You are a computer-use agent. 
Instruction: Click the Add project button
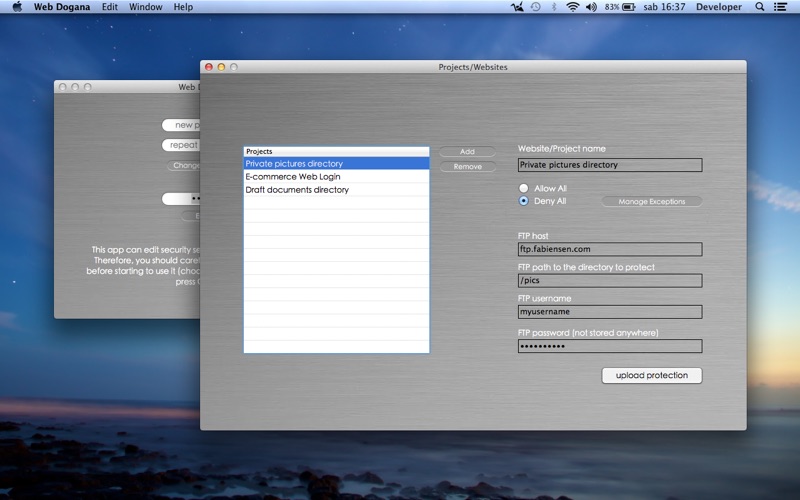(467, 152)
